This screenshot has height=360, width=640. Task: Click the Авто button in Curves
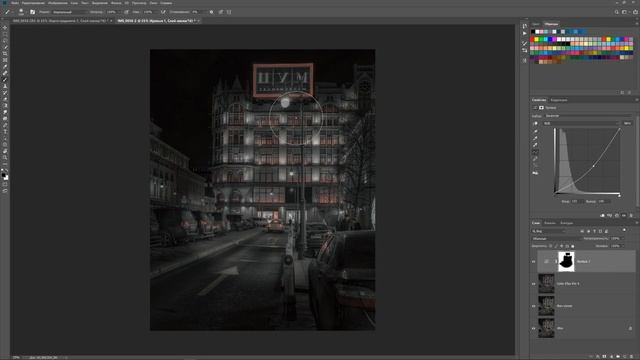[627, 123]
